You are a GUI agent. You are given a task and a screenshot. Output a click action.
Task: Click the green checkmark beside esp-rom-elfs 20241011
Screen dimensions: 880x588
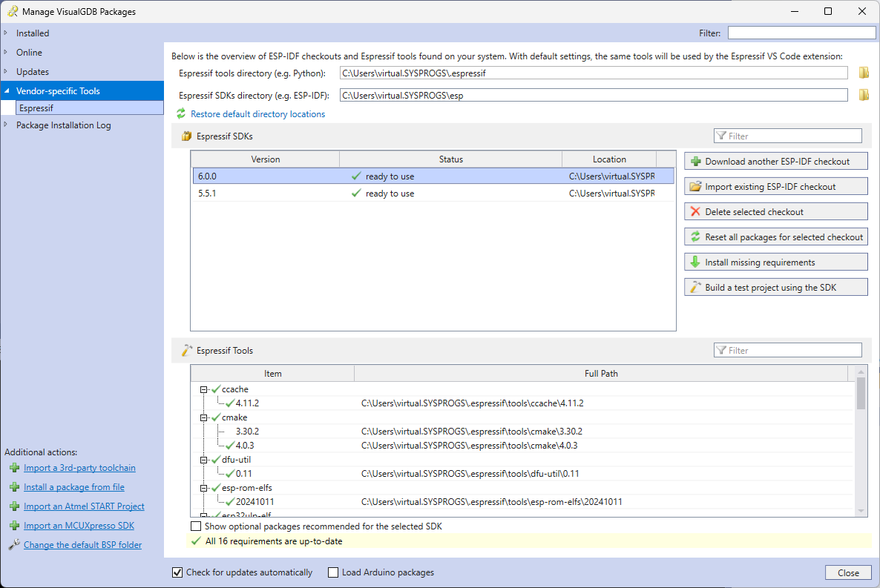click(x=229, y=501)
